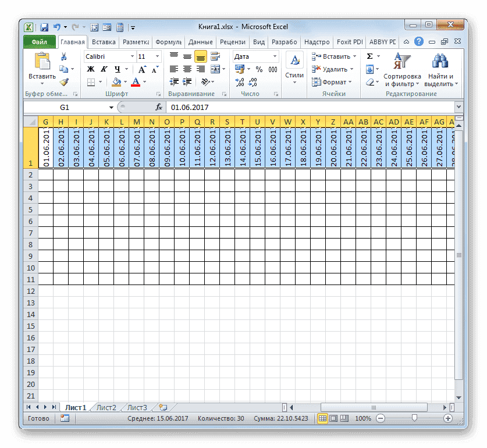
Task: Toggle italic formatting with К
Action: (104, 69)
